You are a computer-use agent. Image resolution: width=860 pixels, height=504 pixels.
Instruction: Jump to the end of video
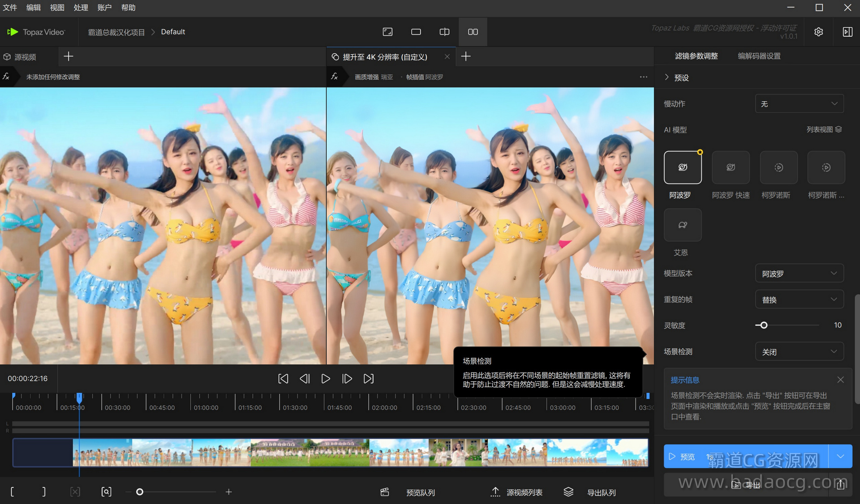tap(368, 379)
